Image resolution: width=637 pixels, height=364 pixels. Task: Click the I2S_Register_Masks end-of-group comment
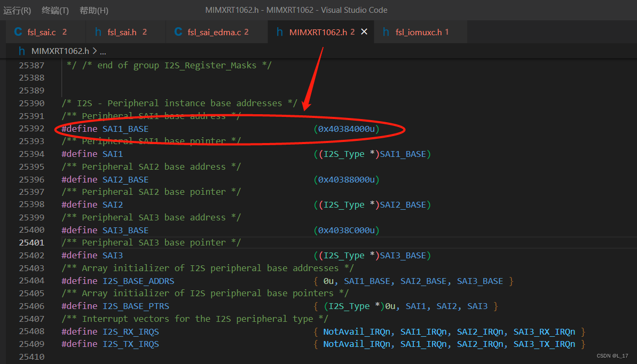click(x=169, y=66)
